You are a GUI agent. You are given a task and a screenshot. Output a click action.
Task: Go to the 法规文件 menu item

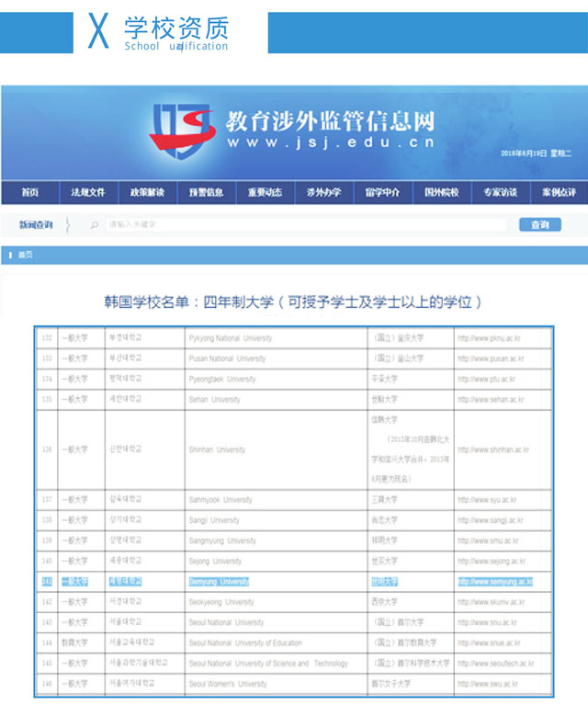point(88,193)
